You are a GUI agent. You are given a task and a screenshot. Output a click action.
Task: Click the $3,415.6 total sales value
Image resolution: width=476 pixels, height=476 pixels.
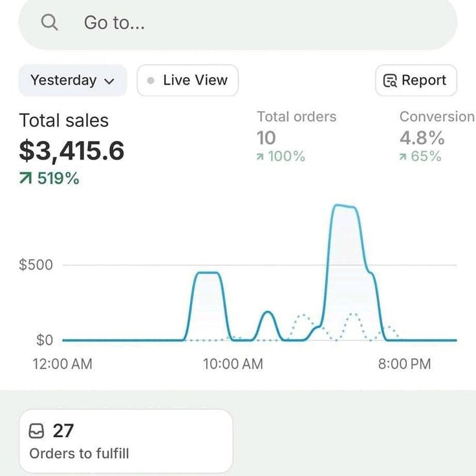point(72,151)
